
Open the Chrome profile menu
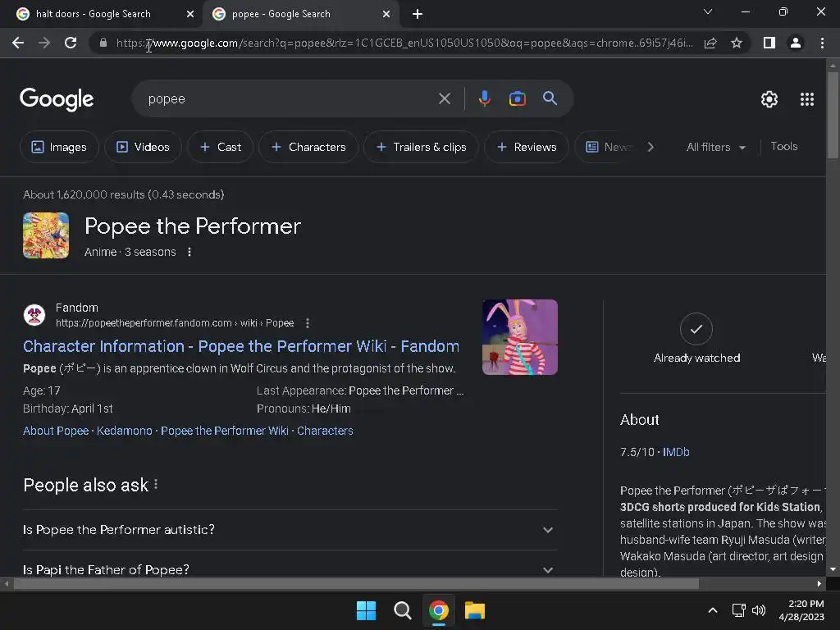click(796, 43)
